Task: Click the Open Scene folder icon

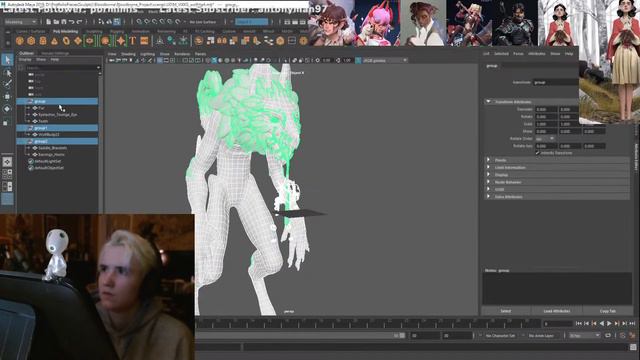Action: [x=56, y=22]
